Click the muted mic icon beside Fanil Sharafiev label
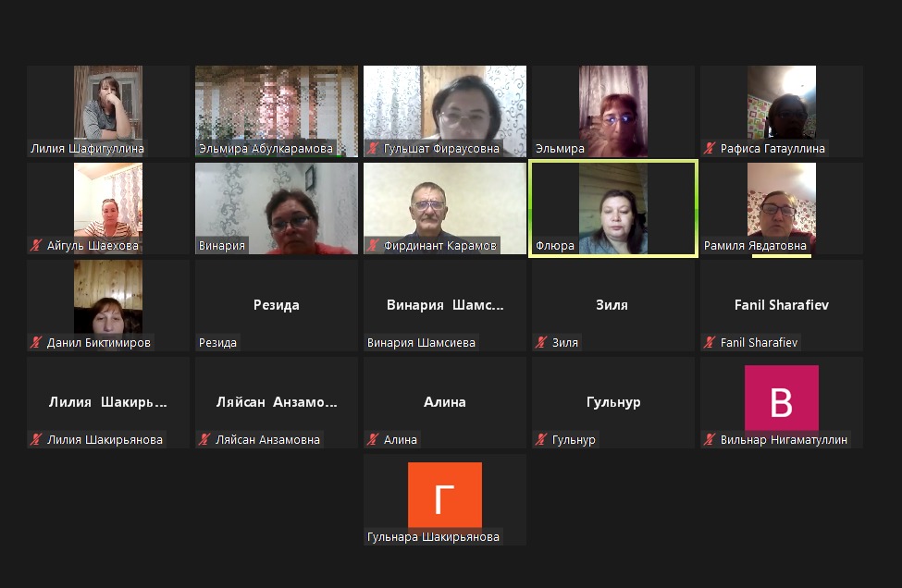This screenshot has height=588, width=902. coord(710,343)
